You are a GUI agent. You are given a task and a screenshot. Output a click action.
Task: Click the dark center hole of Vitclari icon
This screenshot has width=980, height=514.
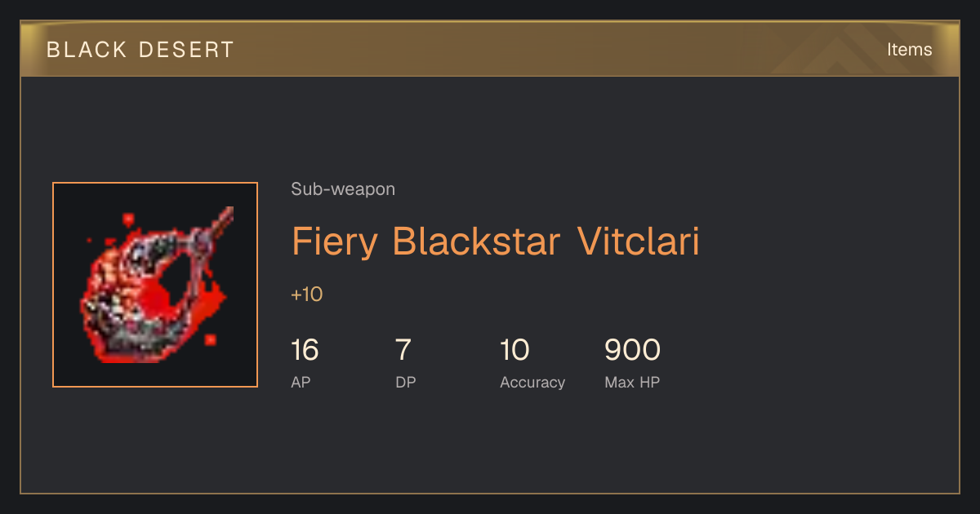point(174,275)
